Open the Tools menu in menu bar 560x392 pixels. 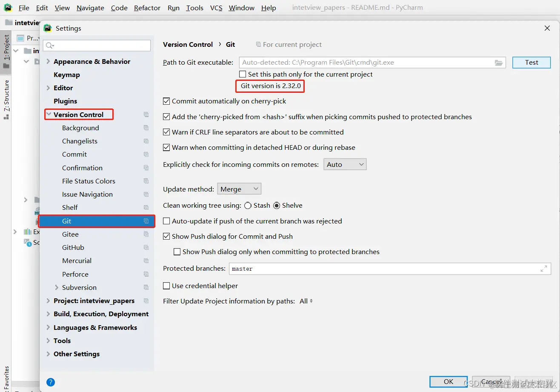pyautogui.click(x=194, y=8)
